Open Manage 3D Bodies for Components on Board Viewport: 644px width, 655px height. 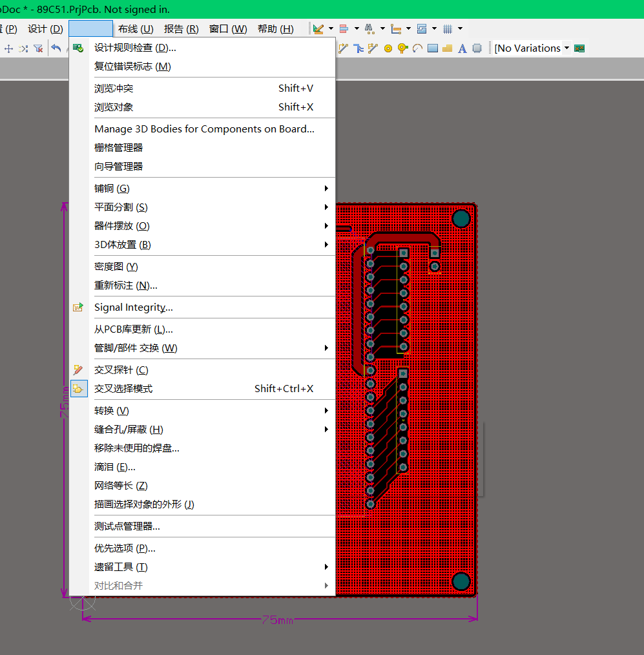coord(202,129)
